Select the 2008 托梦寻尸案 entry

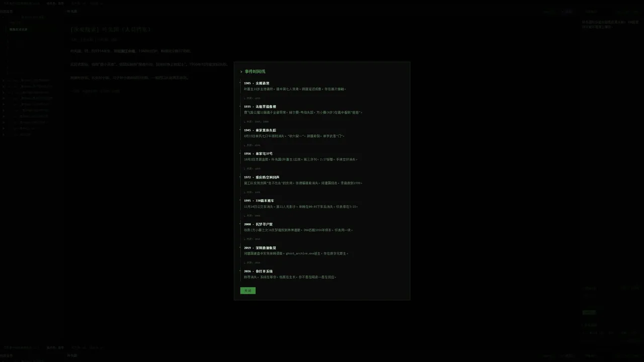pos(258,224)
